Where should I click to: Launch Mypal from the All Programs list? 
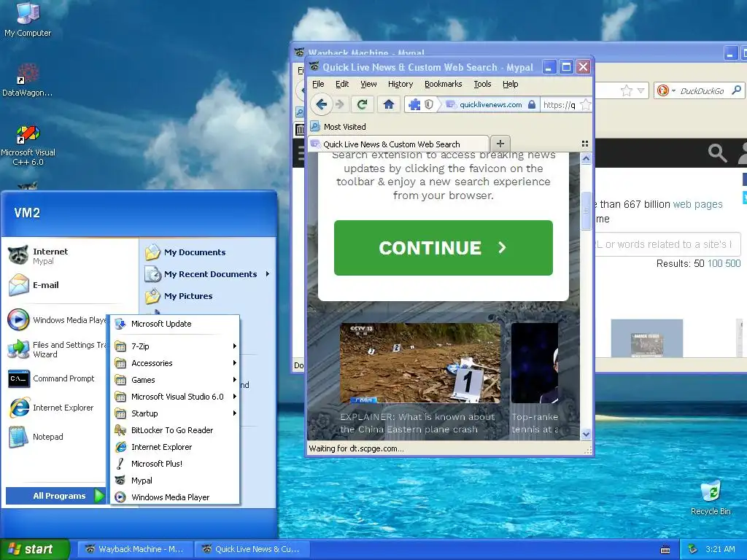point(175,481)
